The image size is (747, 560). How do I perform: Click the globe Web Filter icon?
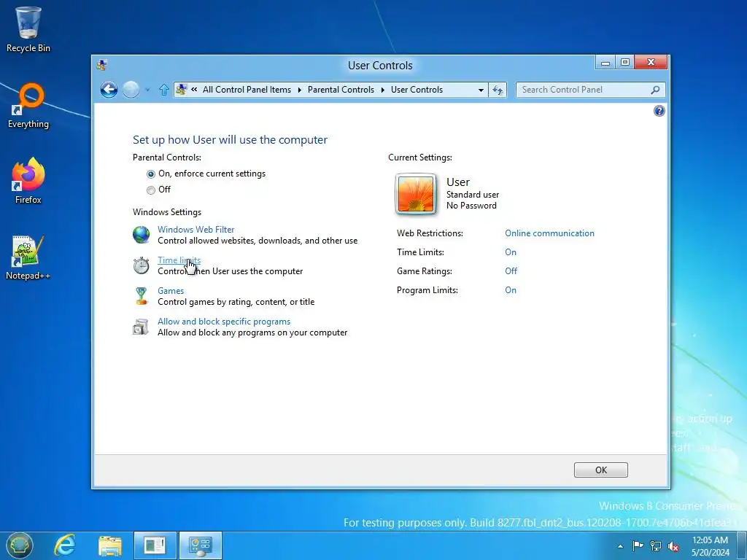click(141, 235)
